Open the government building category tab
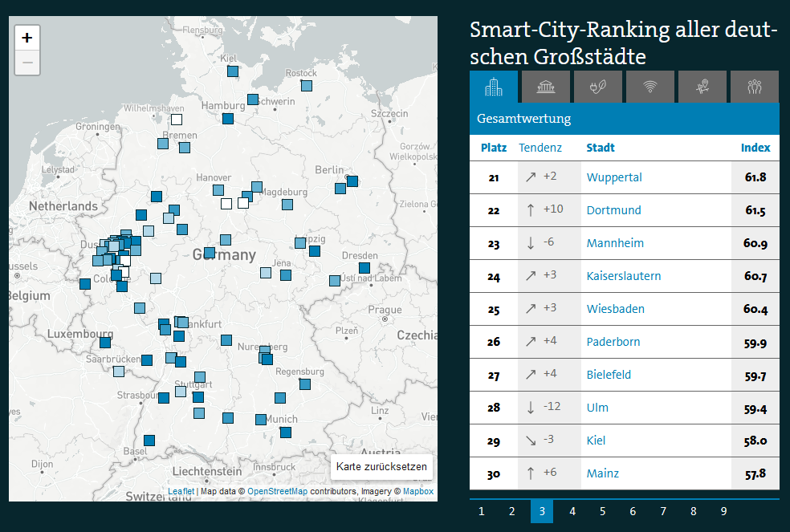This screenshot has height=532, width=790. point(545,87)
